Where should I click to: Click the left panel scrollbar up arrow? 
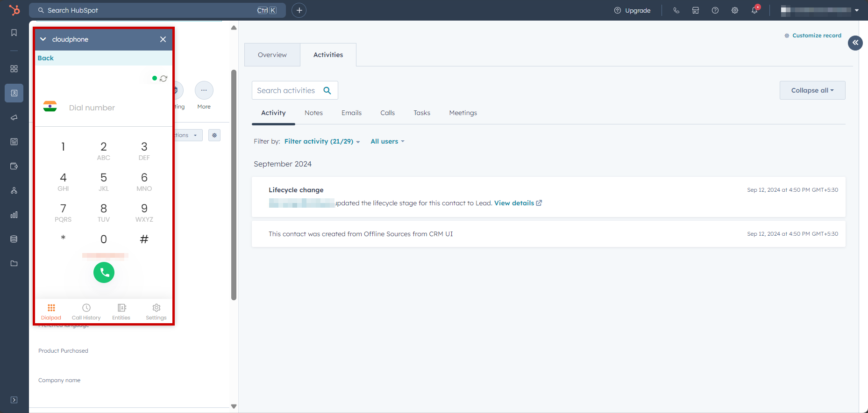[x=234, y=28]
